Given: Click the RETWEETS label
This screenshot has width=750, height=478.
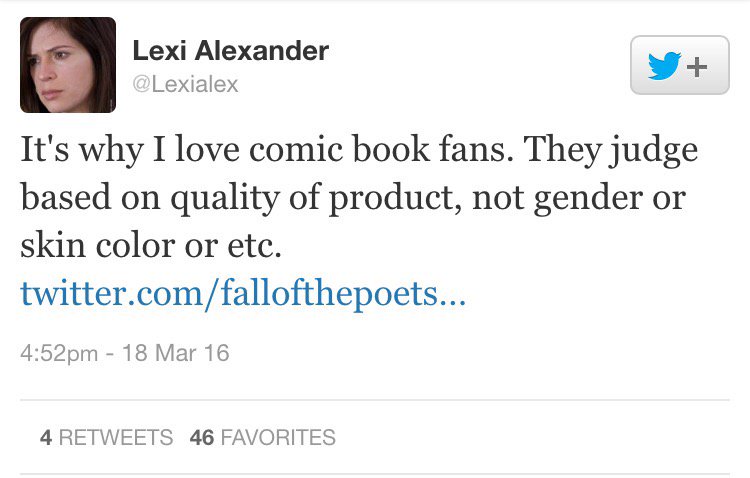Looking at the screenshot, I should click(x=117, y=437).
